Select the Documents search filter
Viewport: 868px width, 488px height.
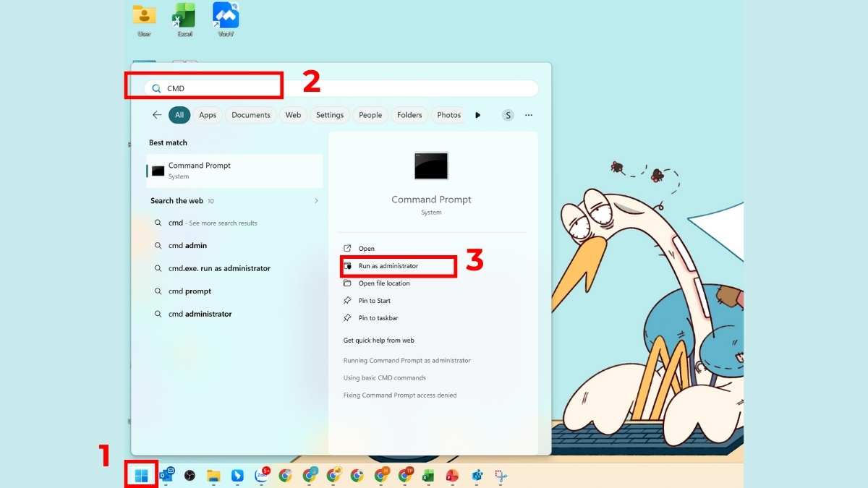click(251, 114)
